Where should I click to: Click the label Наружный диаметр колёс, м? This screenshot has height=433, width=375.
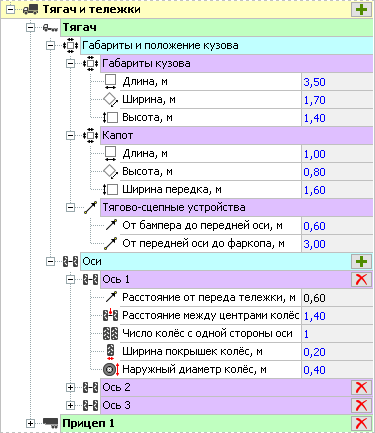(x=194, y=370)
